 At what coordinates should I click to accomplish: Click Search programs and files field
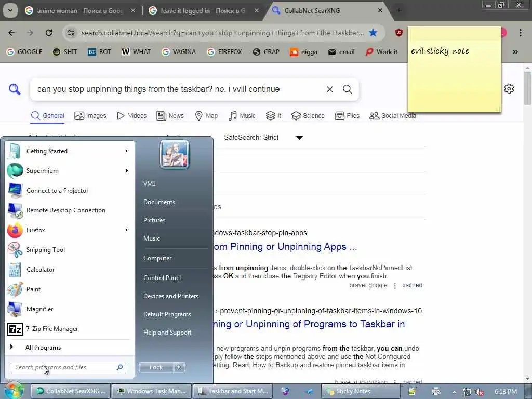coord(69,367)
